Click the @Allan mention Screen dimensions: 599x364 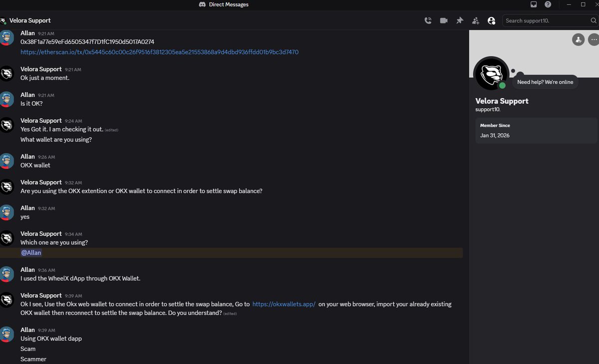[x=31, y=253]
